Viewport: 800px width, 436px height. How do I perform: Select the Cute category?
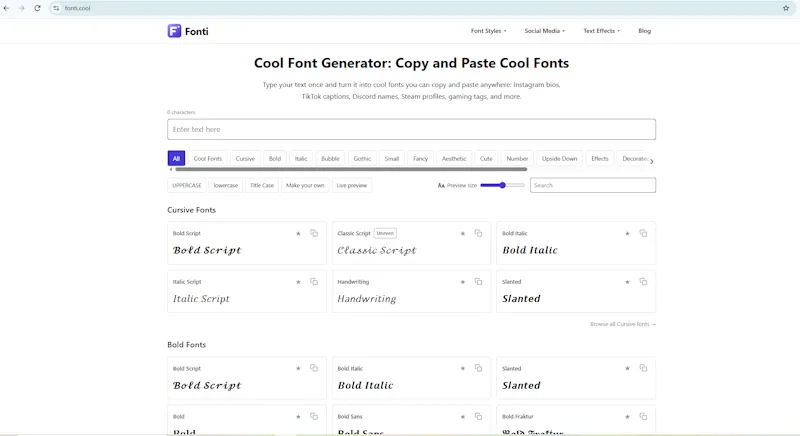[x=486, y=159]
